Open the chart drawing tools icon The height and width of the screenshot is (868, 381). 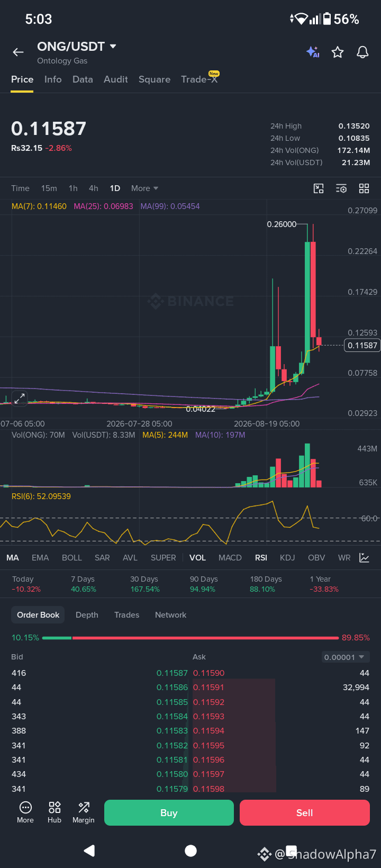319,188
